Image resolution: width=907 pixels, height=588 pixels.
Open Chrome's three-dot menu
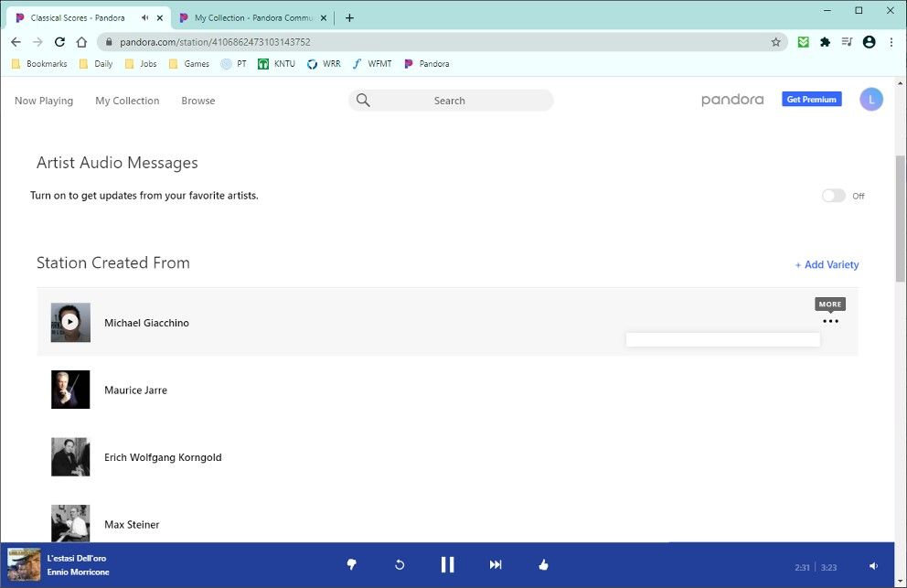tap(891, 42)
